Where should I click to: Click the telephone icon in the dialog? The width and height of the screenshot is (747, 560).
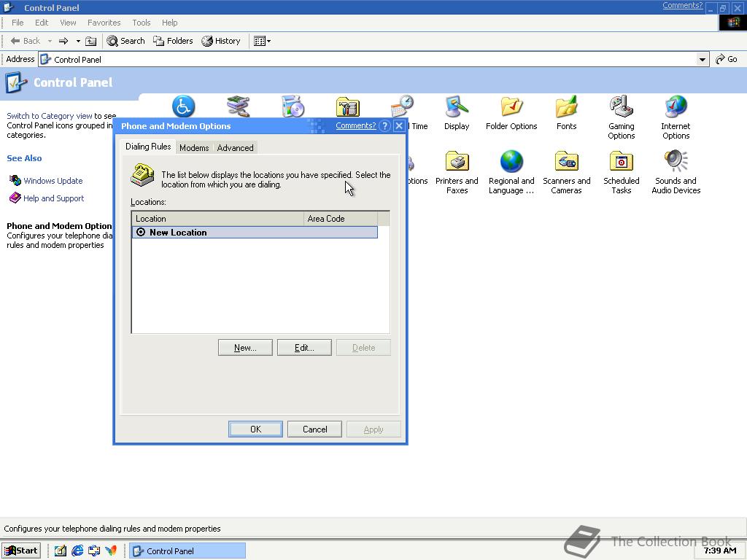pos(142,175)
